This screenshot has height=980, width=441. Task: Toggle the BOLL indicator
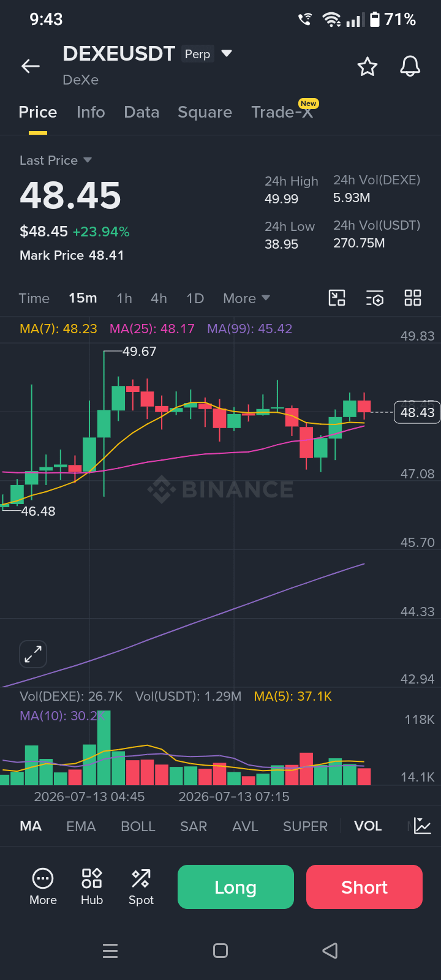(x=138, y=826)
